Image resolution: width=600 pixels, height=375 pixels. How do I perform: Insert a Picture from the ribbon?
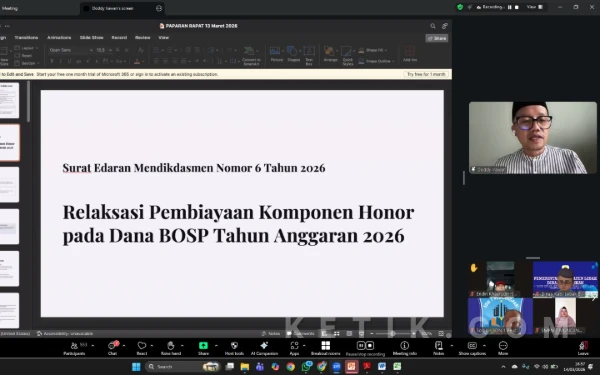276,54
